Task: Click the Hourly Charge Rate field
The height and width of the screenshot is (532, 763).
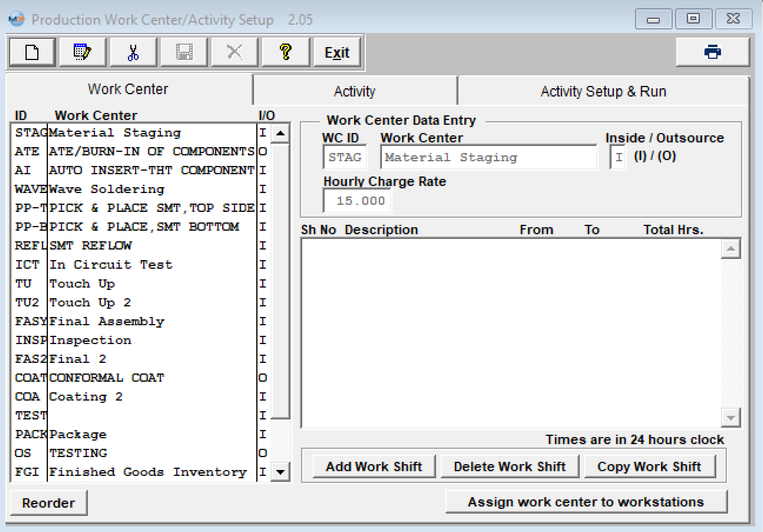Action: [357, 201]
